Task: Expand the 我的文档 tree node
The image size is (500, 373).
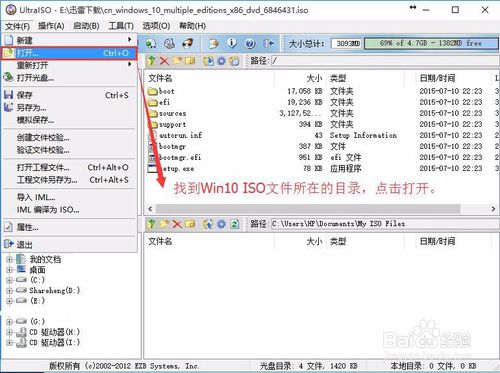Action: point(9,259)
